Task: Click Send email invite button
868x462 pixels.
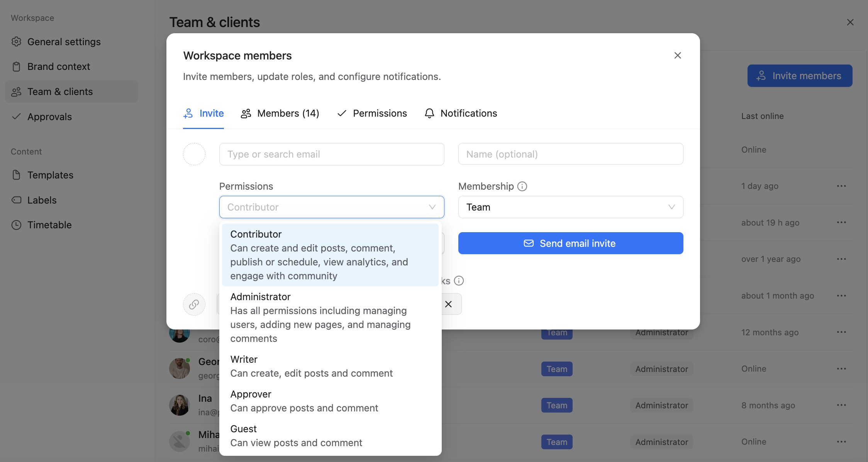Action: pos(571,243)
